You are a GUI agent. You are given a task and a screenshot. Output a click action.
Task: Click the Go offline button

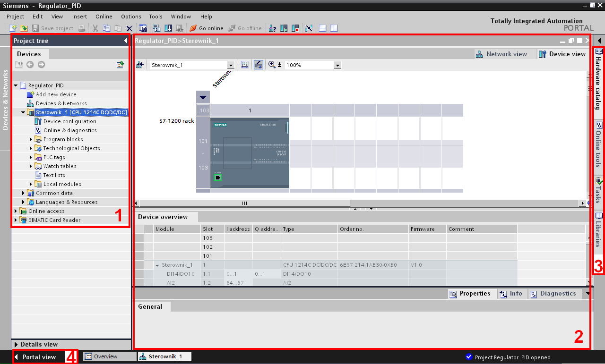coord(245,28)
